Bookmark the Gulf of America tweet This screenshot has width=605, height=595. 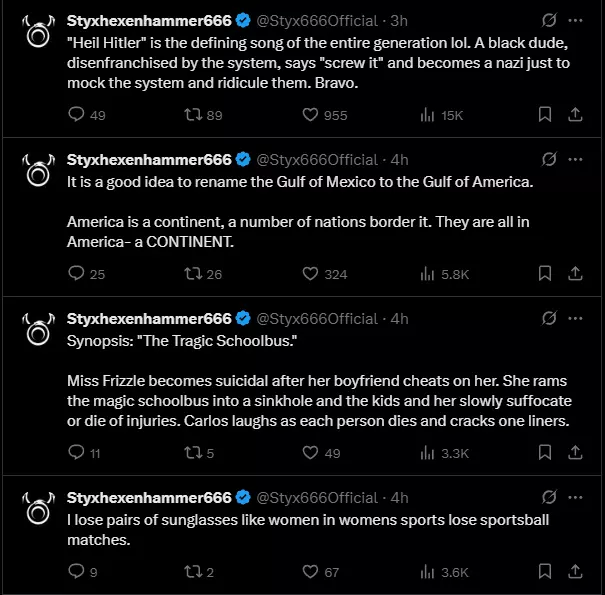tap(545, 274)
